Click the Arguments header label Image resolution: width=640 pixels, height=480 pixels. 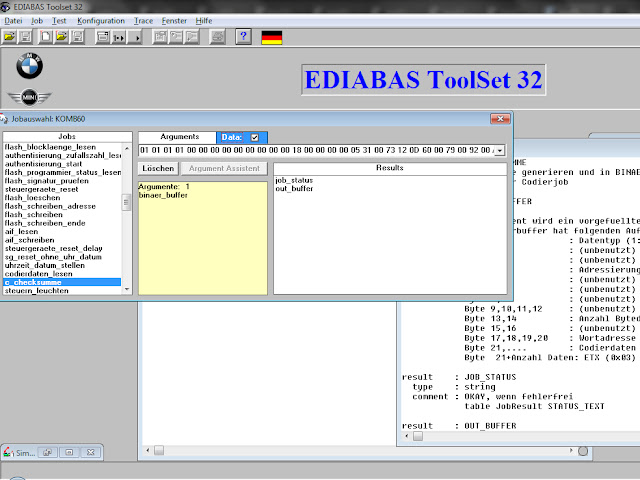tap(180, 137)
